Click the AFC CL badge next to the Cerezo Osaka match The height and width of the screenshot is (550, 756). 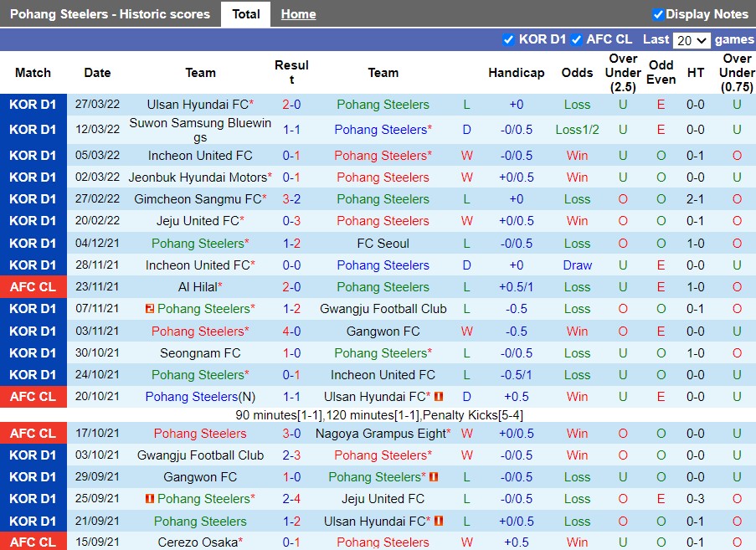pyautogui.click(x=33, y=542)
